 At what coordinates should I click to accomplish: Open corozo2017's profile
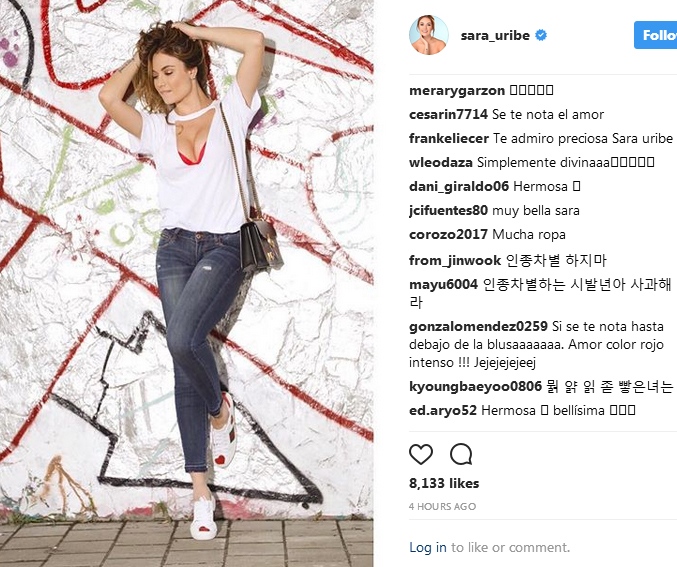point(448,234)
